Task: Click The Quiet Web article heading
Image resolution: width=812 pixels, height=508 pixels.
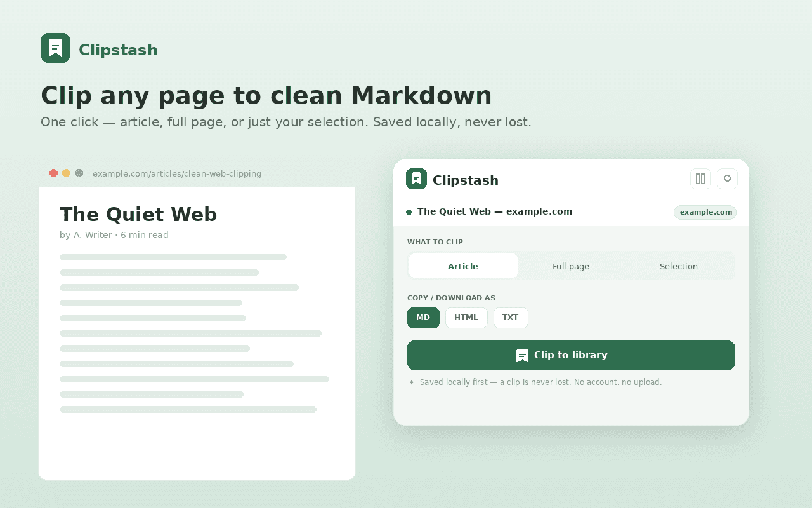Action: (x=138, y=215)
